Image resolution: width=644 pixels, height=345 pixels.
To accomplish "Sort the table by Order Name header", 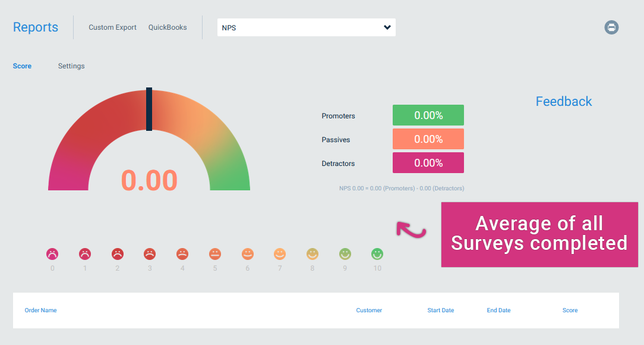I will [x=40, y=310].
